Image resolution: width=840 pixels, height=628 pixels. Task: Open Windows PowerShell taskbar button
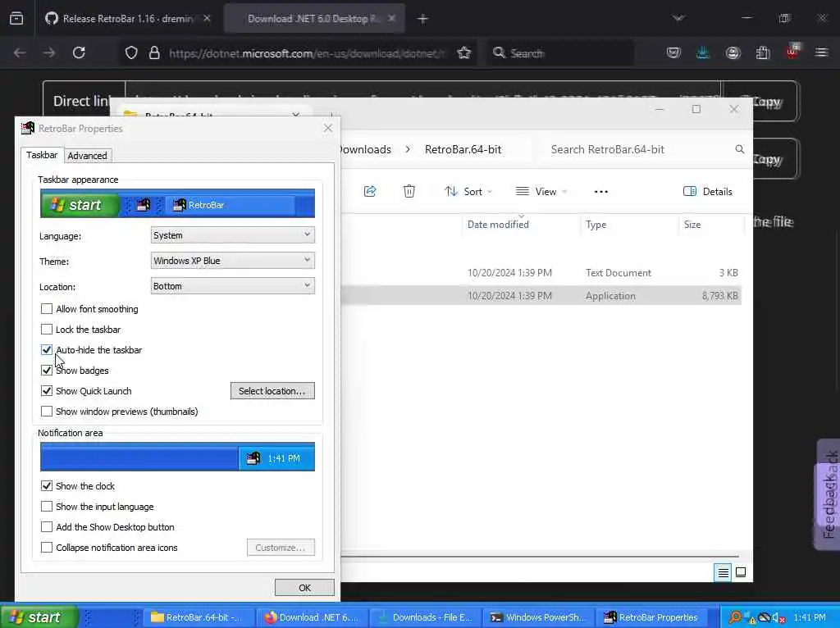(540, 617)
